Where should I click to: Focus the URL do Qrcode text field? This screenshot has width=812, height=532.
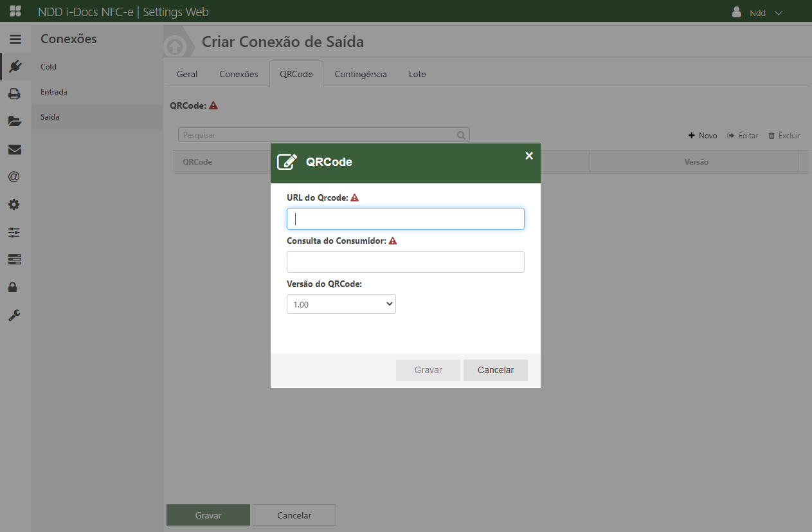pos(405,219)
